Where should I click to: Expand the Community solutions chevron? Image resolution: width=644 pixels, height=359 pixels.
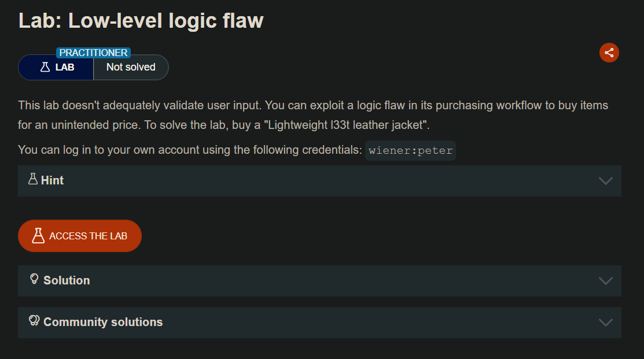click(605, 323)
